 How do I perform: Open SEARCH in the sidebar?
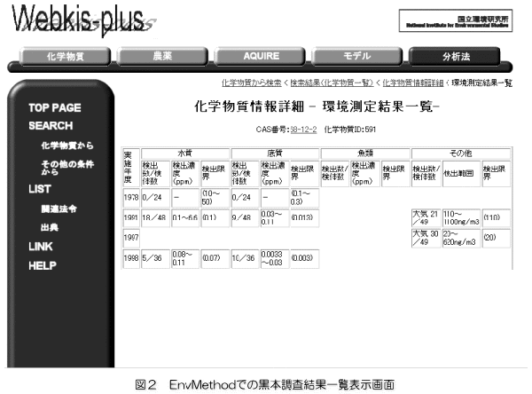(x=51, y=126)
